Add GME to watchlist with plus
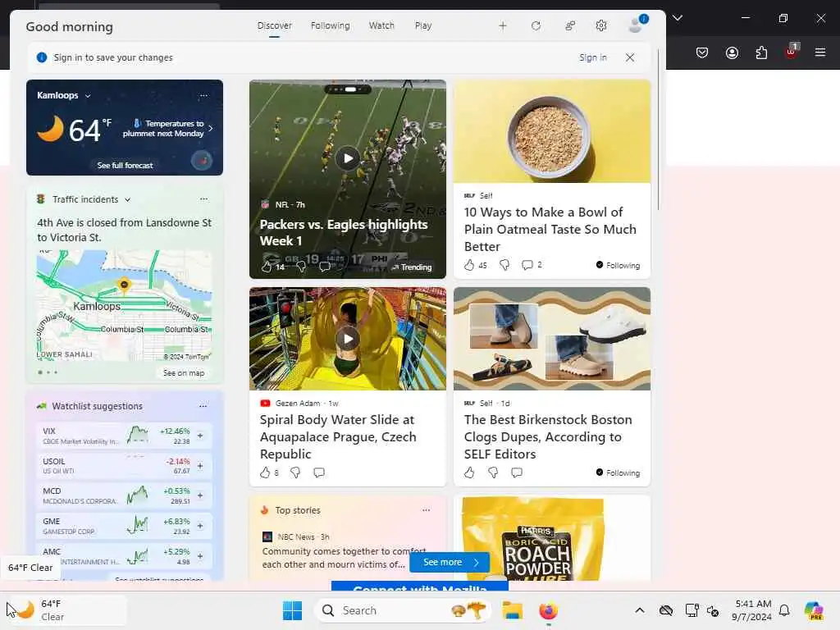The width and height of the screenshot is (840, 630). (x=200, y=526)
